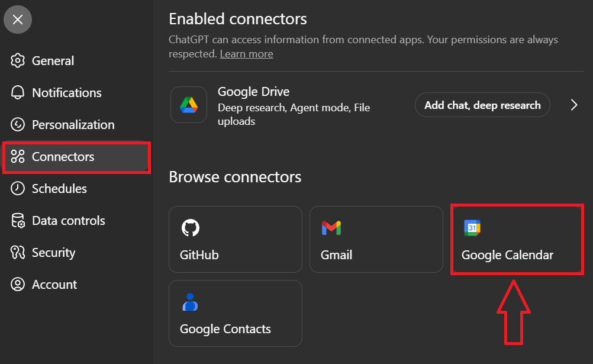Click the Notifications bell icon
This screenshot has height=364, width=593.
tap(18, 92)
